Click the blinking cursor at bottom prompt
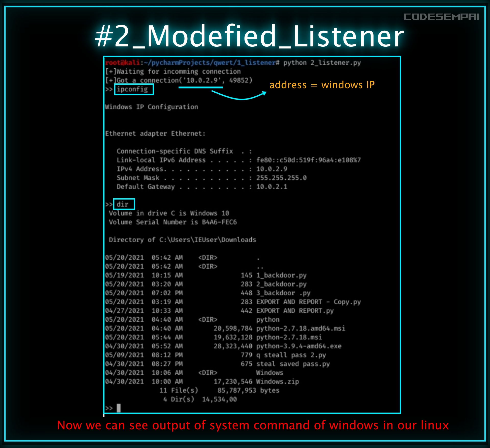 click(x=119, y=408)
